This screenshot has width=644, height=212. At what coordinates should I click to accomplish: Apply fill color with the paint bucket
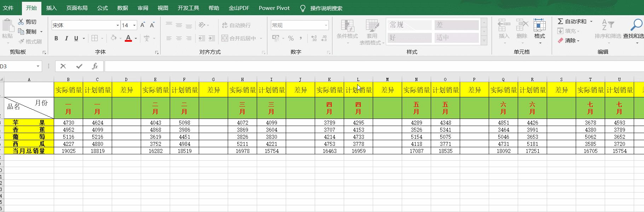[x=114, y=38]
